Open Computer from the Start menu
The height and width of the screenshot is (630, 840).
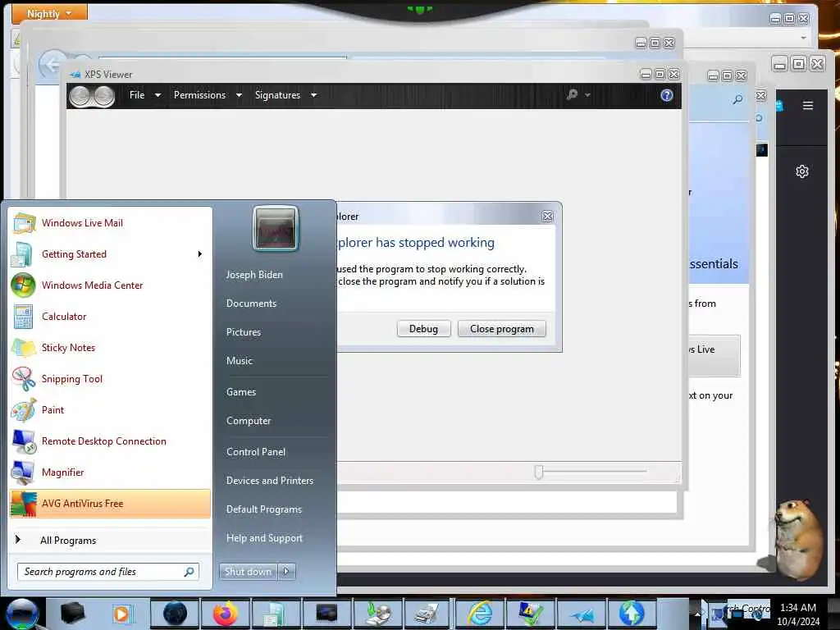[x=249, y=421]
